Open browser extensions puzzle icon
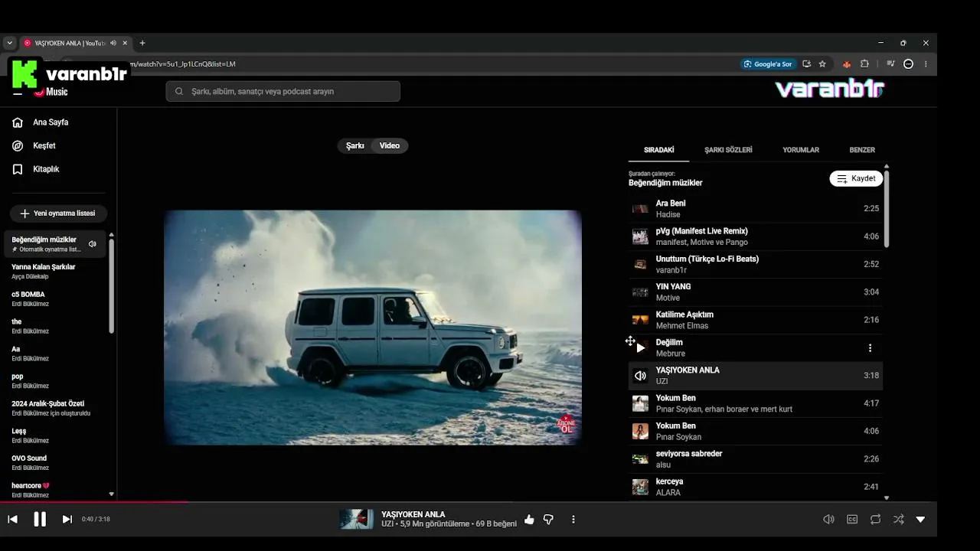The height and width of the screenshot is (551, 980). 865,64
